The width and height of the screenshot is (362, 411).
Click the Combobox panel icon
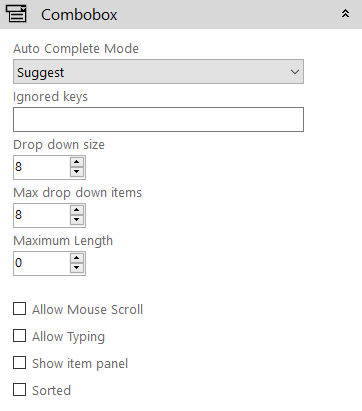point(16,14)
